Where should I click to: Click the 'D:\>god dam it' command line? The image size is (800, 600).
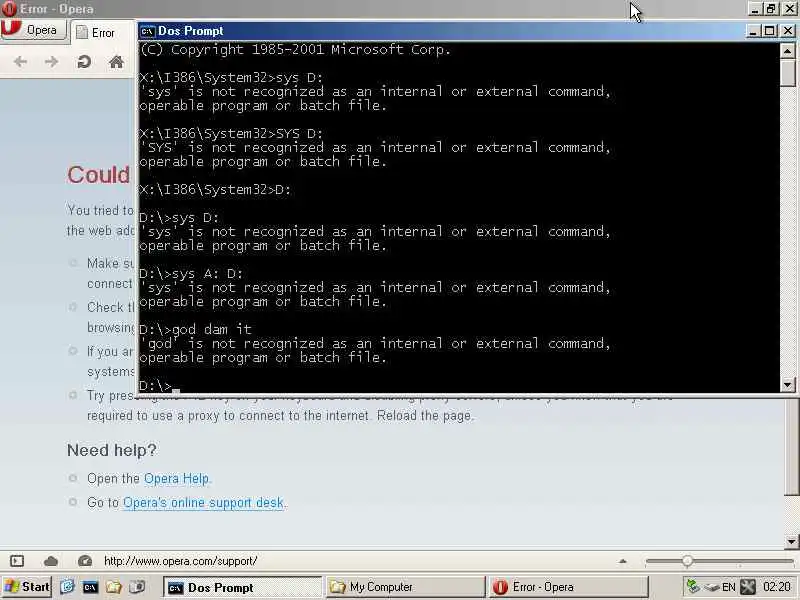[195, 330]
